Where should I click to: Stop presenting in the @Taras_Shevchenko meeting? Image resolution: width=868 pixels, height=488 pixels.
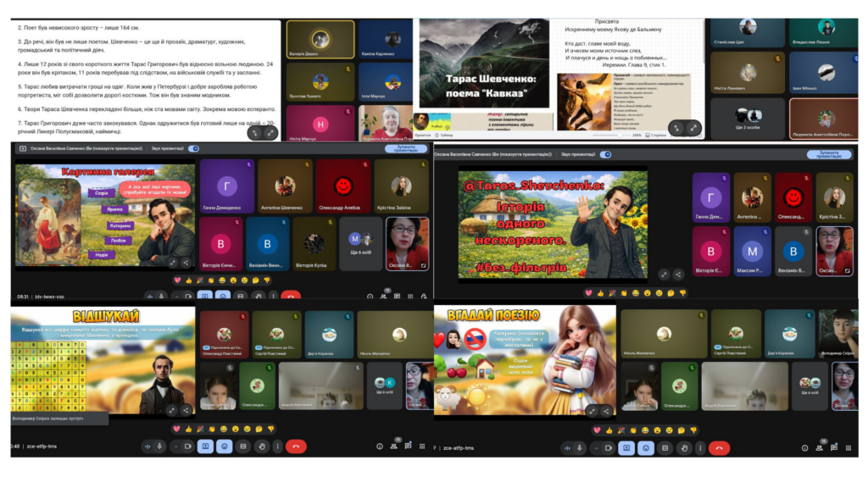pyautogui.click(x=829, y=154)
